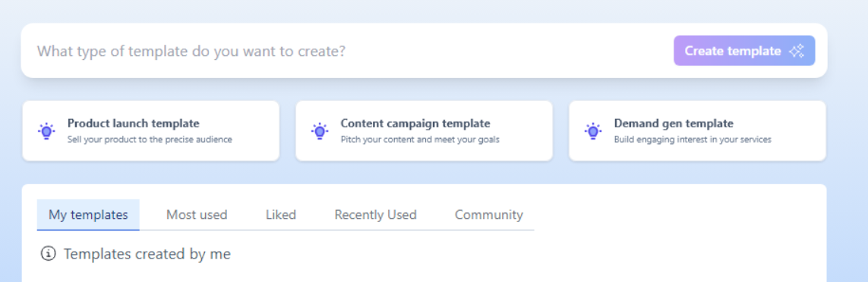Choose the Demand gen template title
This screenshot has height=282, width=868.
[x=674, y=124]
